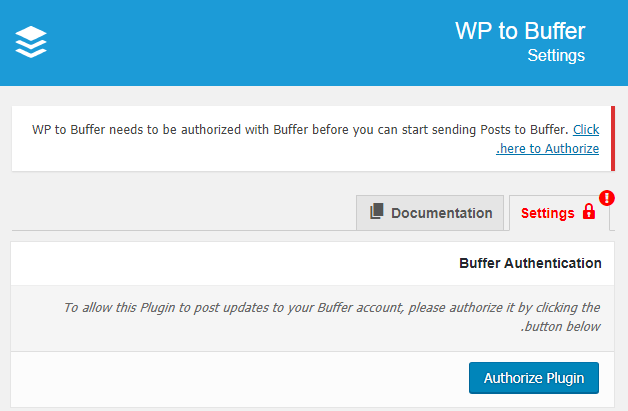Click the white 'Settings' subtitle in header
This screenshot has width=628, height=411.
(556, 55)
